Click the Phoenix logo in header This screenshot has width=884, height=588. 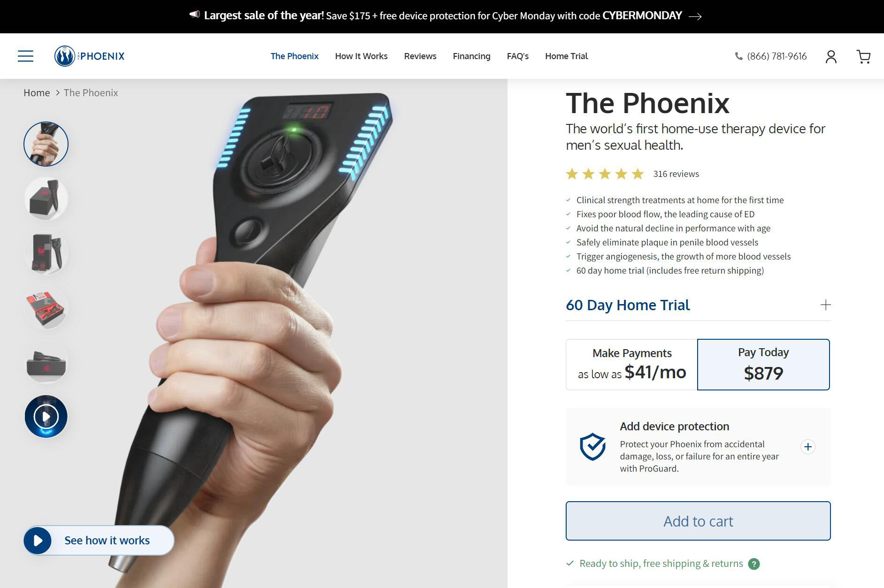pyautogui.click(x=89, y=56)
